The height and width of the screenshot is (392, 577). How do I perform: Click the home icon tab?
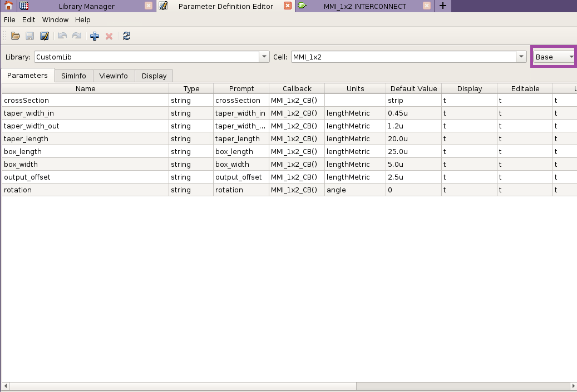point(8,6)
